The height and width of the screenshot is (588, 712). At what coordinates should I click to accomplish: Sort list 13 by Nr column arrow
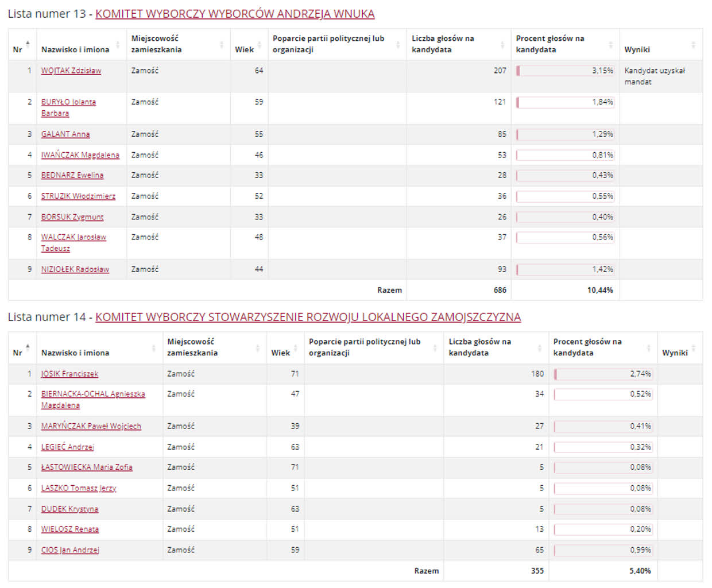28,44
